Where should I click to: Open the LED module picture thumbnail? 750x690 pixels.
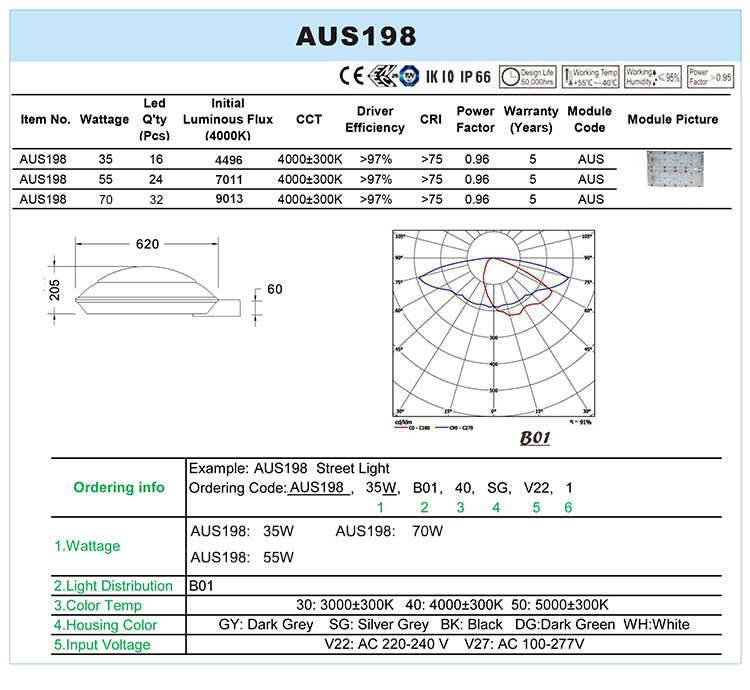tap(675, 168)
